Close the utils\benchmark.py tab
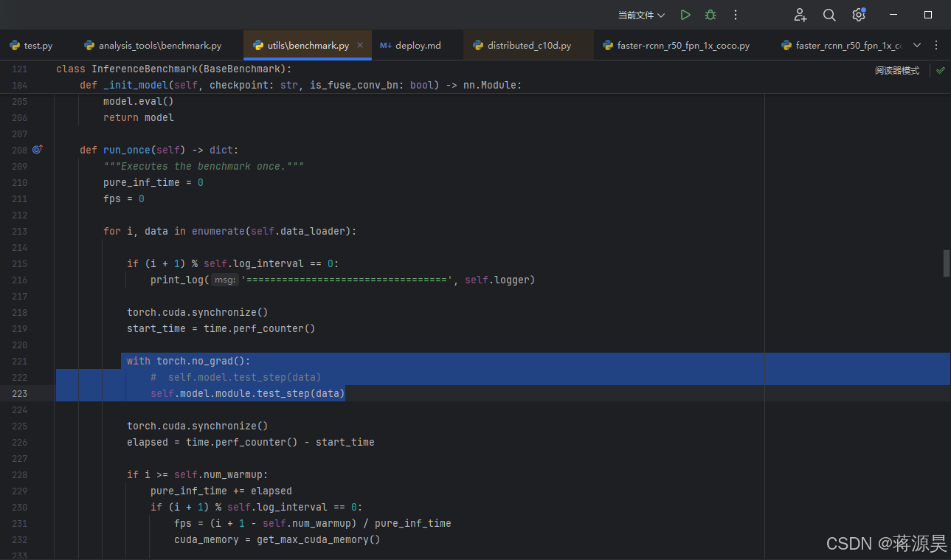The width and height of the screenshot is (951, 560). pos(359,45)
